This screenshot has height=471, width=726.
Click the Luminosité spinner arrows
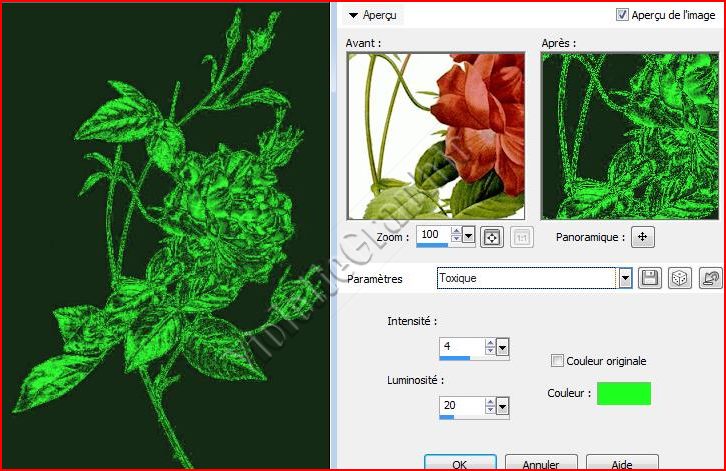490,406
